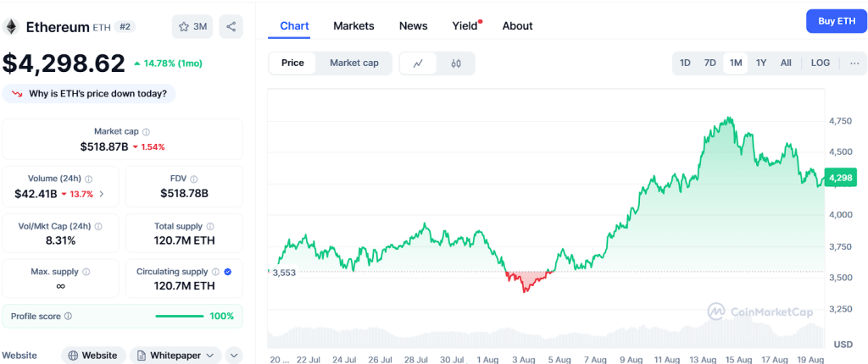This screenshot has width=868, height=364.
Task: Switch to candlestick chart view
Action: [x=455, y=63]
